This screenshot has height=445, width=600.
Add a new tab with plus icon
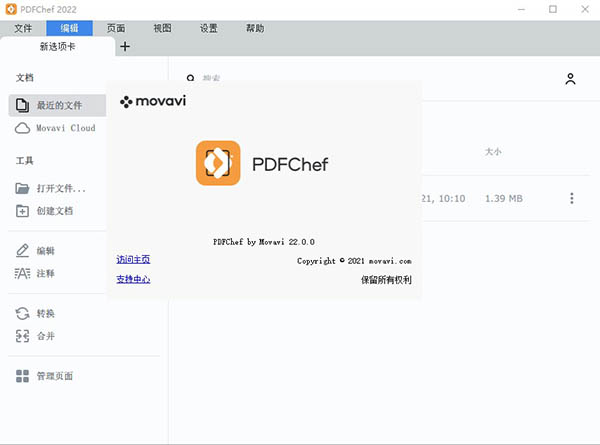click(125, 47)
